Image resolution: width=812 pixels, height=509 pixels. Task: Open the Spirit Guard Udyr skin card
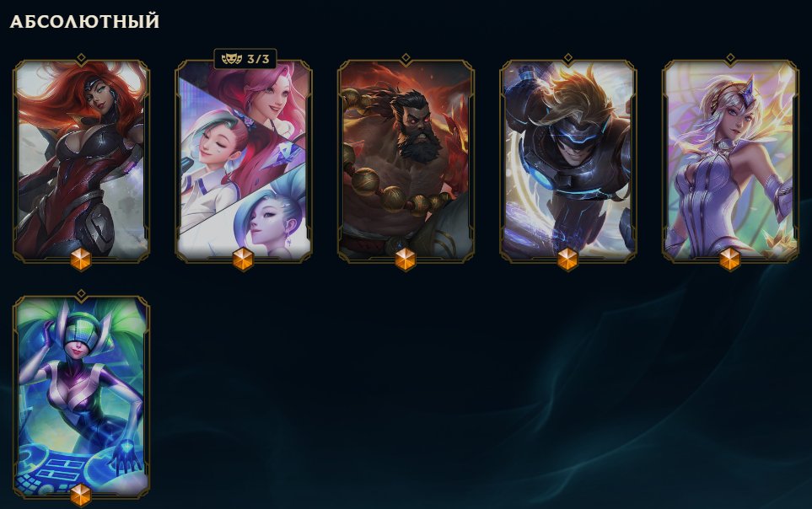pos(406,160)
